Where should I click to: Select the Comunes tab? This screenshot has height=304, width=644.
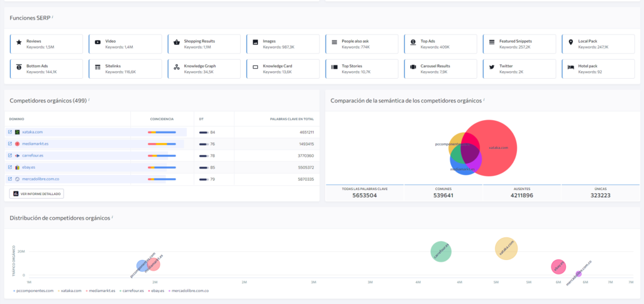443,192
